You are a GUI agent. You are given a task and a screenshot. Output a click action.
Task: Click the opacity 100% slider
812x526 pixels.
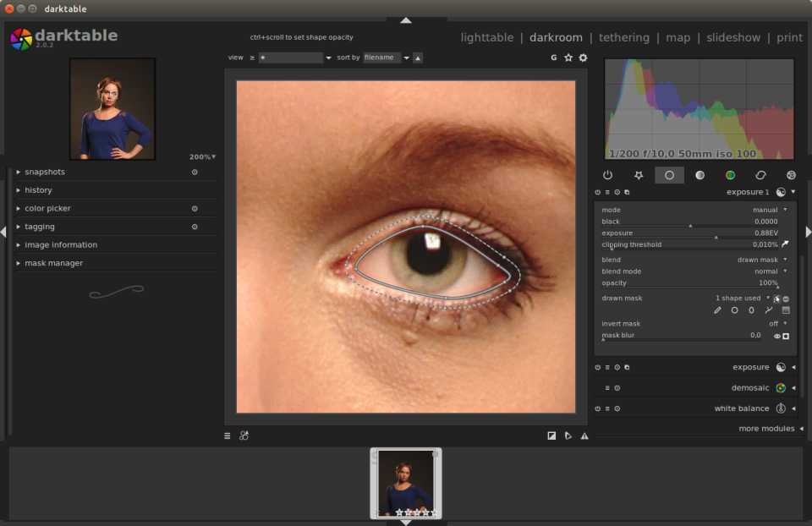pyautogui.click(x=690, y=283)
